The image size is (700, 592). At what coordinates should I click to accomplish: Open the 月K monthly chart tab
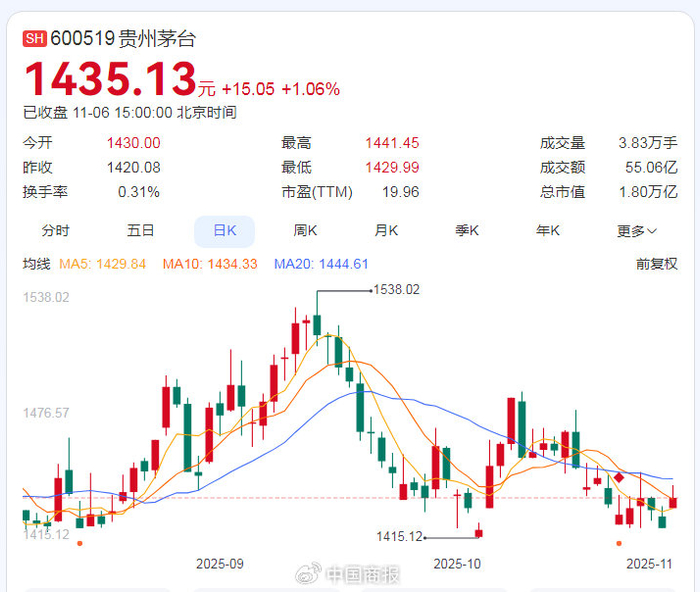pos(386,231)
